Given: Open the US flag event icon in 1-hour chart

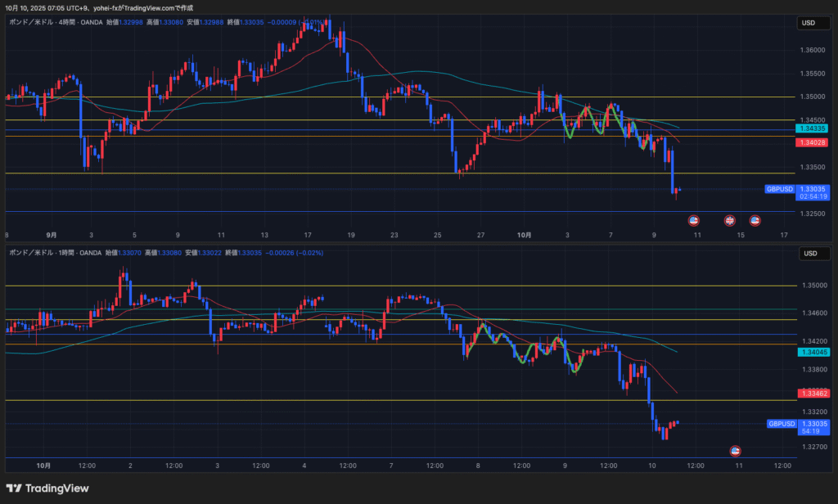Looking at the screenshot, I should click(x=735, y=451).
